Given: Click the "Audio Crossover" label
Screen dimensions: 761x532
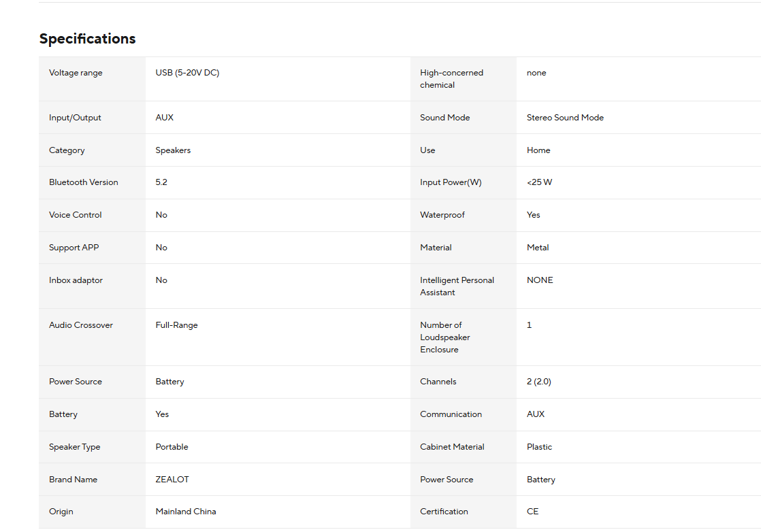Looking at the screenshot, I should coord(81,325).
